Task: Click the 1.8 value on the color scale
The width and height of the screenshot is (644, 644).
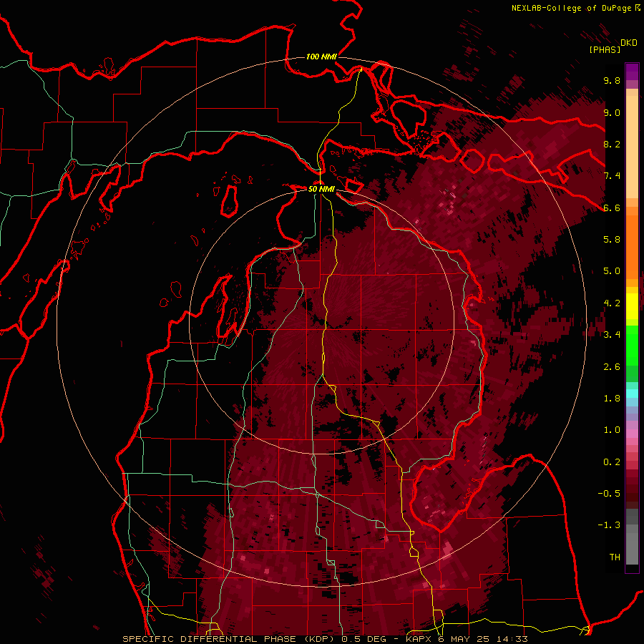Action: (612, 399)
